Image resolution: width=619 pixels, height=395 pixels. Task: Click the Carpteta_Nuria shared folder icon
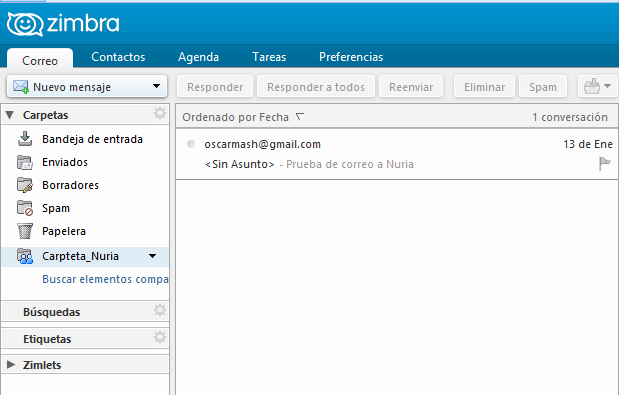coord(25,256)
